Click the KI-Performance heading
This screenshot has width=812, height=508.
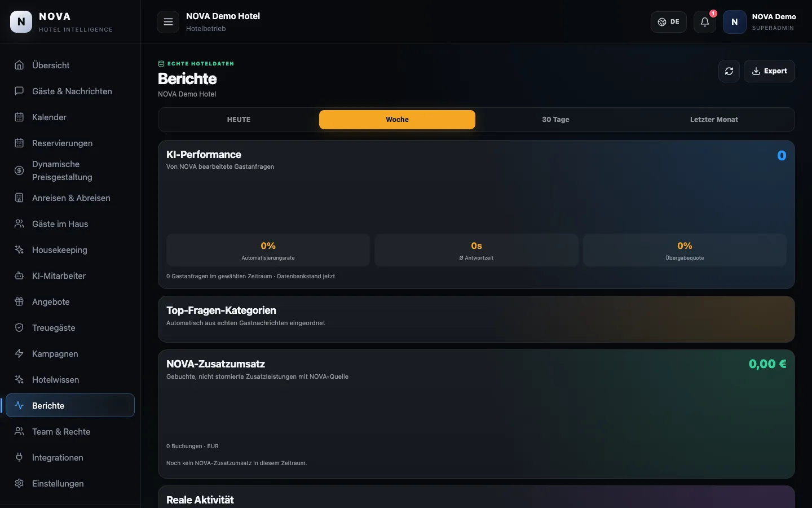point(204,155)
